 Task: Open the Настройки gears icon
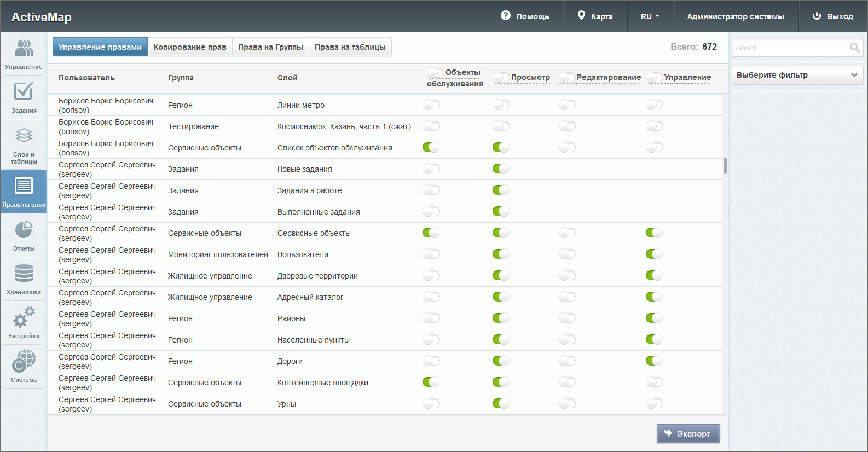point(24,317)
